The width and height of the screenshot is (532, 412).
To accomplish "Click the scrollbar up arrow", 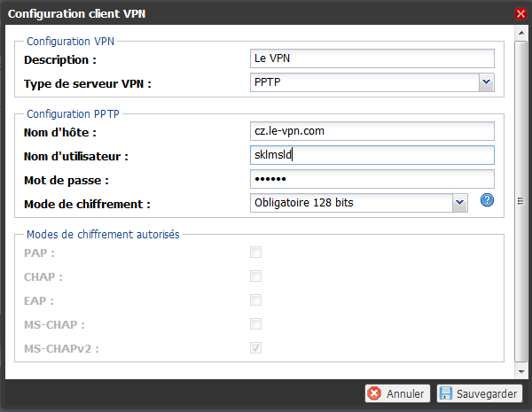I will [x=521, y=33].
